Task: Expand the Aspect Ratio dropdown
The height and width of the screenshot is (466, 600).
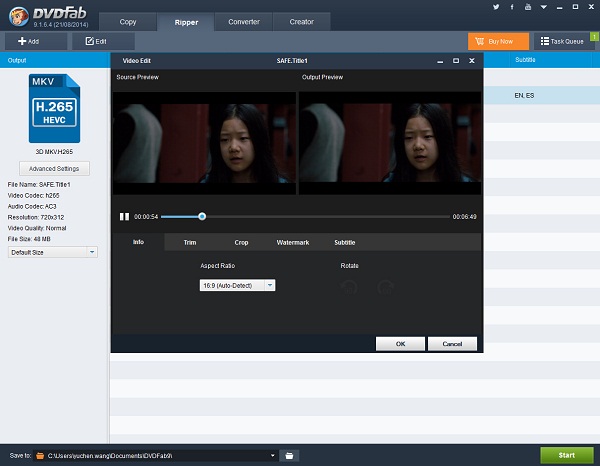Action: [x=269, y=285]
